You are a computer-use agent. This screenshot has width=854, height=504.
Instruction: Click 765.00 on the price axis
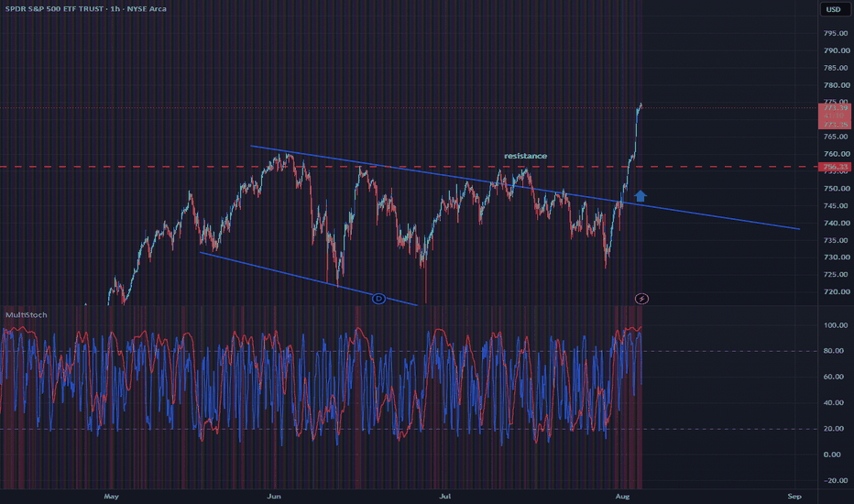tap(837, 137)
